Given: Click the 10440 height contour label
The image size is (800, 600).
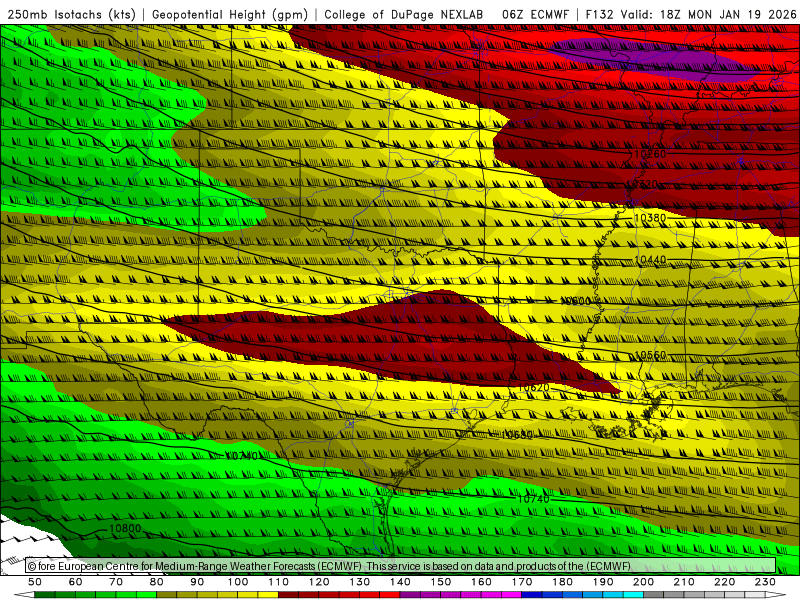Looking at the screenshot, I should click(649, 260).
